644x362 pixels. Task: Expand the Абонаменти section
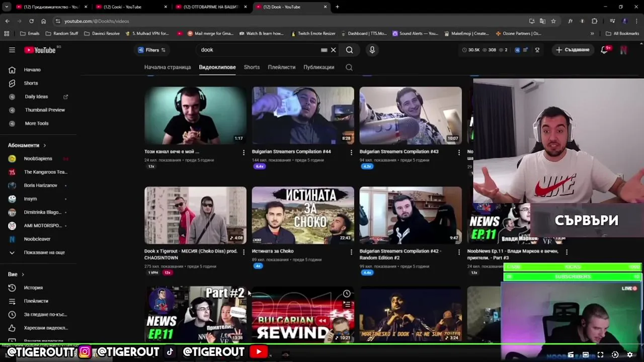click(x=27, y=145)
